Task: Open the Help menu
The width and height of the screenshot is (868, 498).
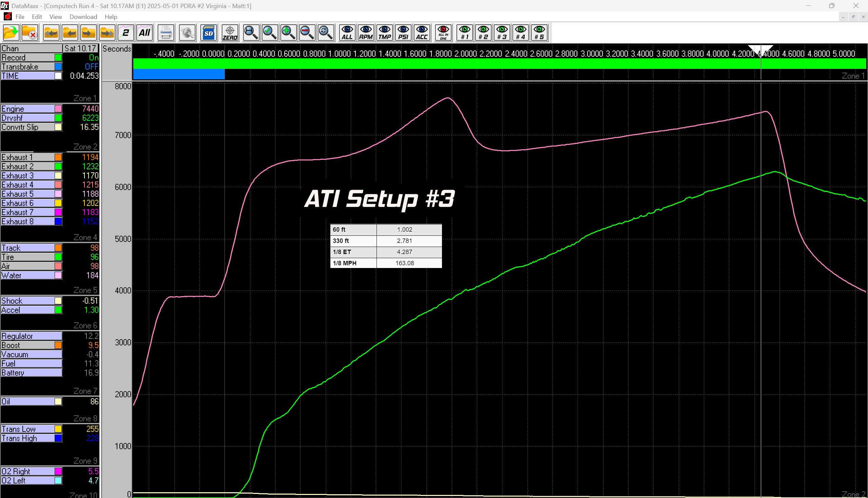Action: click(111, 17)
